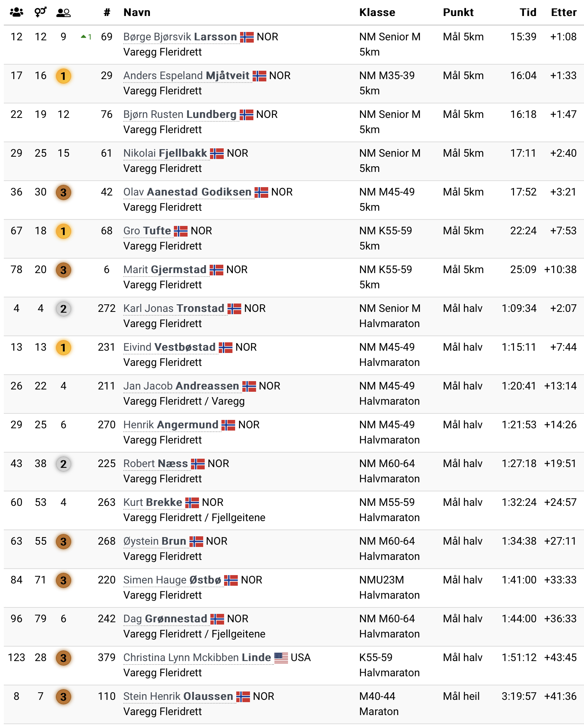This screenshot has width=584, height=728.
Task: Sort by the Navn column header
Action: (137, 13)
